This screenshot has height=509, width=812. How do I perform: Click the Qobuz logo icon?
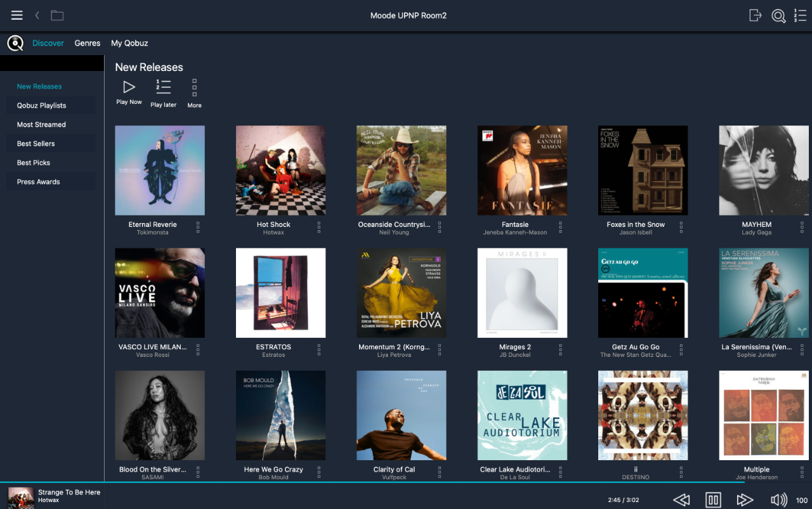[15, 43]
